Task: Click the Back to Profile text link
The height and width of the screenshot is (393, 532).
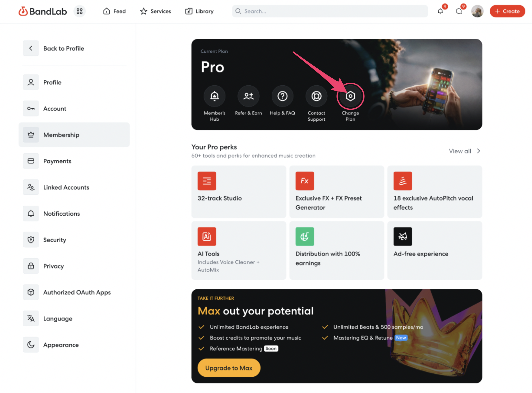Action: (x=64, y=48)
